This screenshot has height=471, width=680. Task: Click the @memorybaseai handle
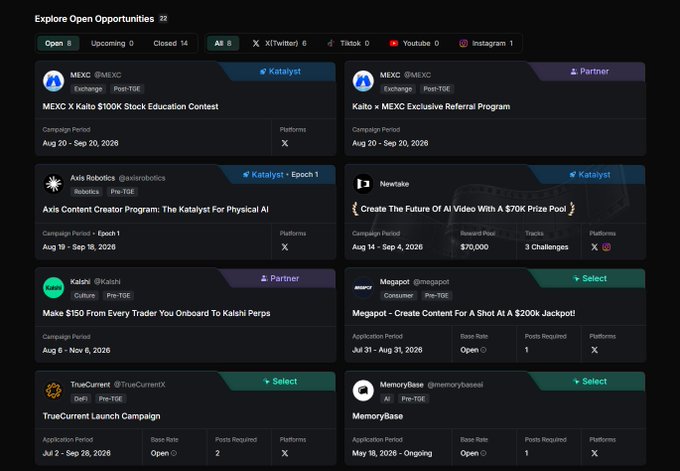click(x=455, y=384)
